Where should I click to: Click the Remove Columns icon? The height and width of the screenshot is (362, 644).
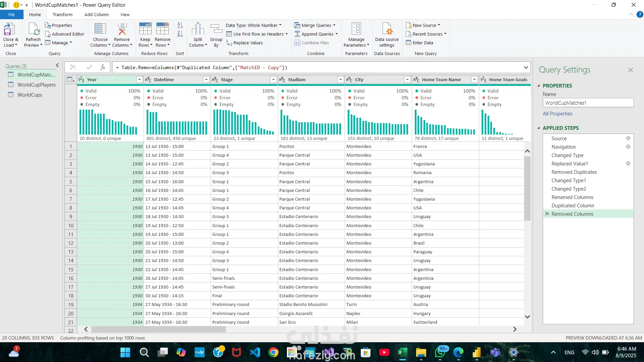(x=122, y=30)
